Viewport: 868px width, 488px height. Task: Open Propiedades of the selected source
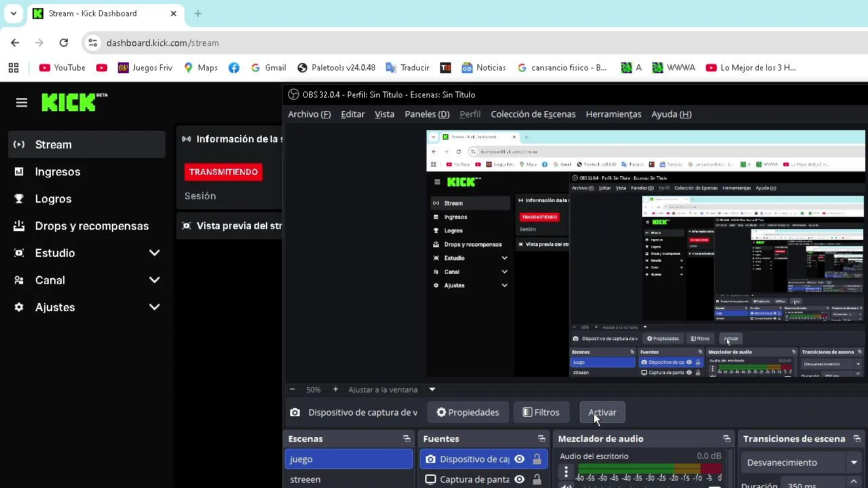[468, 412]
